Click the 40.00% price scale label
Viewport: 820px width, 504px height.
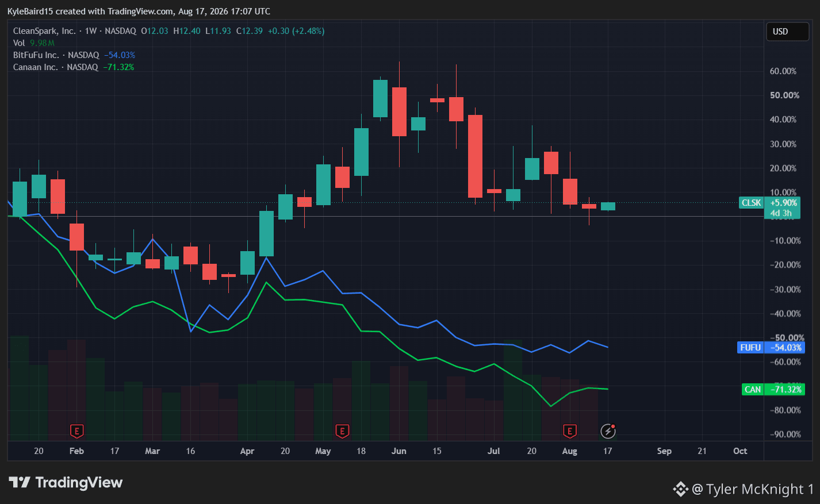[x=783, y=120]
